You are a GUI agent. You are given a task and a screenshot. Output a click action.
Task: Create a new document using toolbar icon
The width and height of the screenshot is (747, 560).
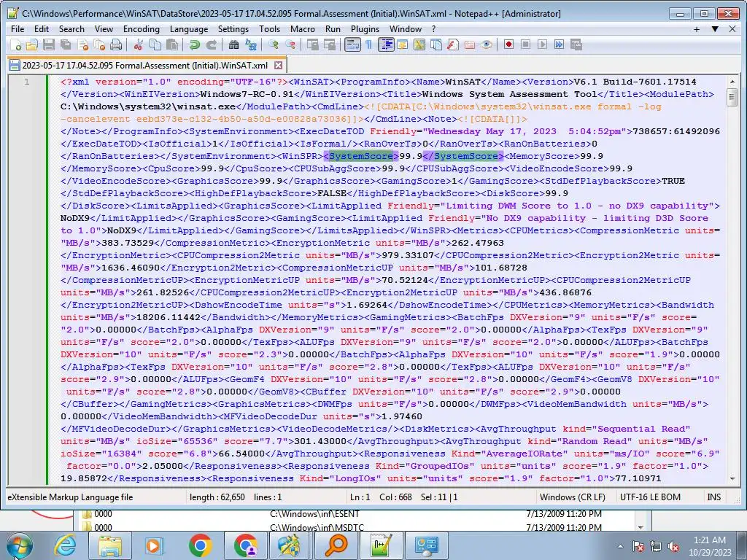(16, 44)
